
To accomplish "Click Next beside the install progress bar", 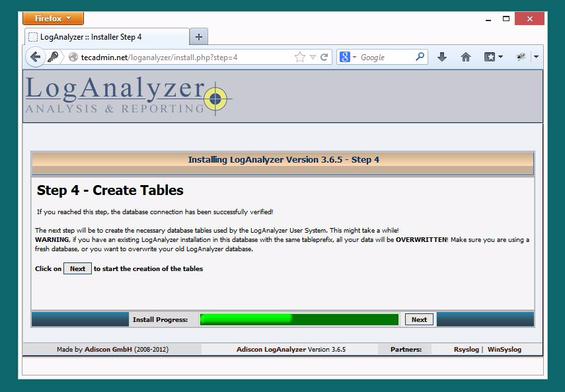I will [x=419, y=319].
